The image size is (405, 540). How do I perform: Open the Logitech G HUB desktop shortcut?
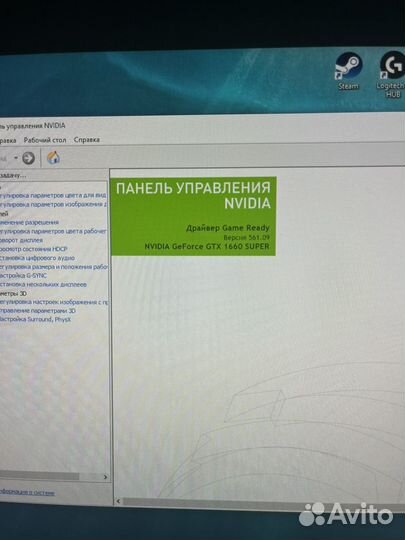392,75
